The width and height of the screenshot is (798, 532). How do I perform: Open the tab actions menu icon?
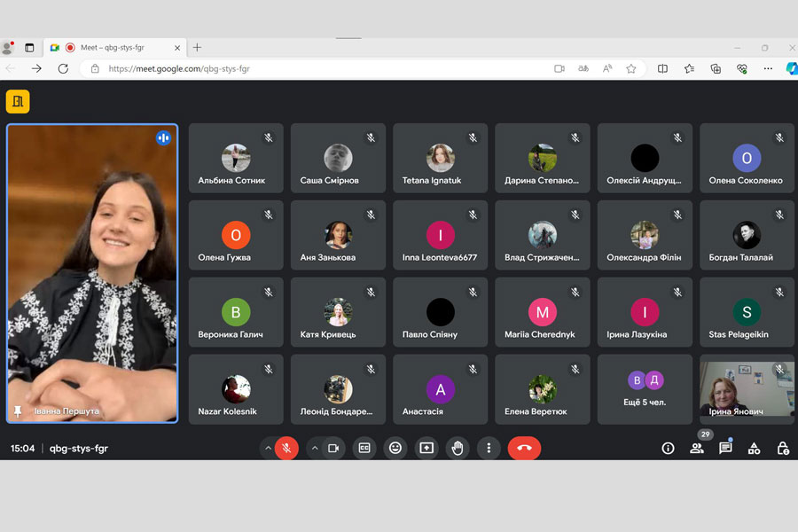click(x=29, y=48)
